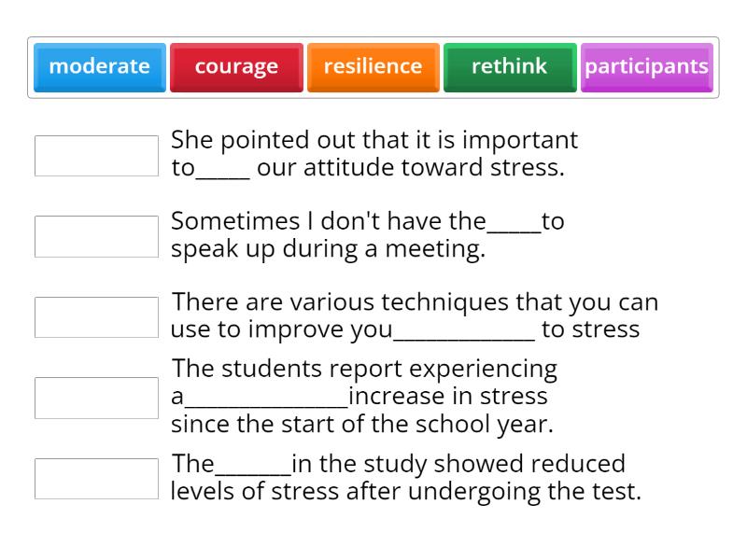Screen dimensions: 747x560
Task: Click the answer box beside 'She pointed out'
Action: [x=97, y=156]
